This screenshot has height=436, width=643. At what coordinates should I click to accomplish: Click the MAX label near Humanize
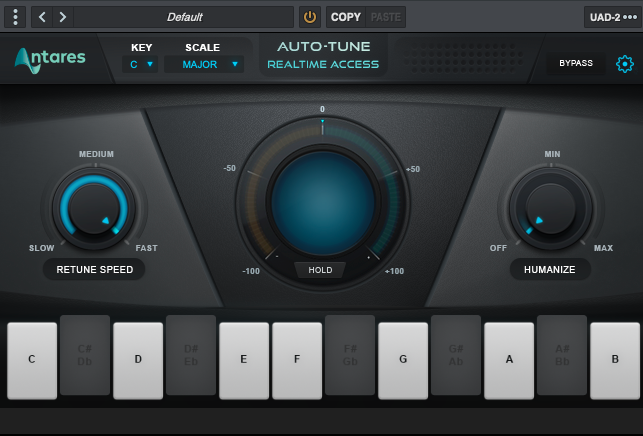pos(603,248)
